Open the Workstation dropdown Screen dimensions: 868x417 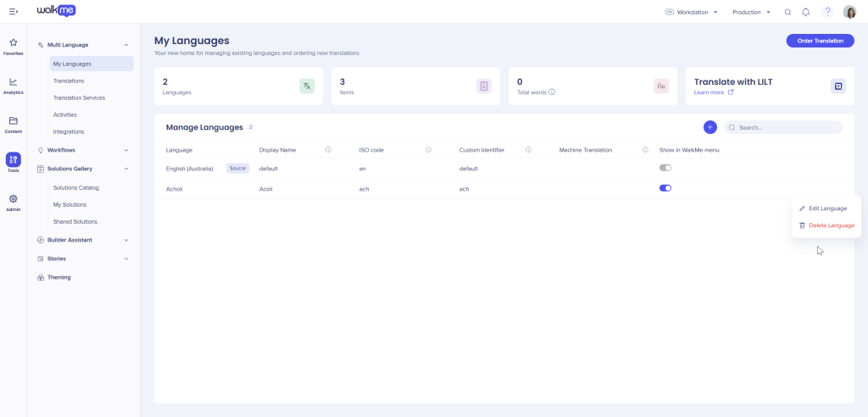click(692, 13)
